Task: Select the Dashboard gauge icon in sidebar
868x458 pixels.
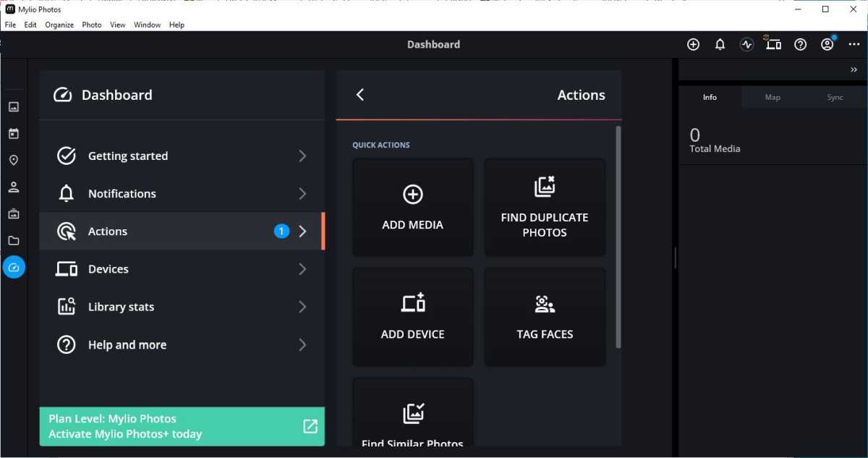Action: click(x=13, y=267)
